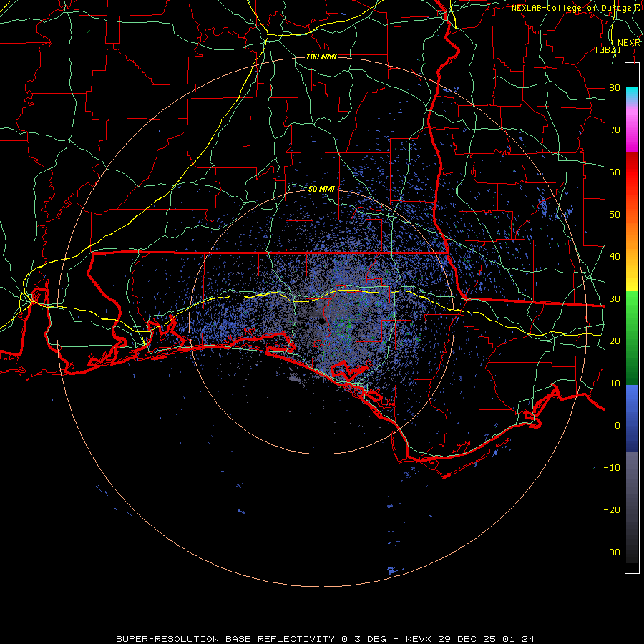Click the '50 NMI' range ring label
The height and width of the screenshot is (644, 644).
[321, 189]
